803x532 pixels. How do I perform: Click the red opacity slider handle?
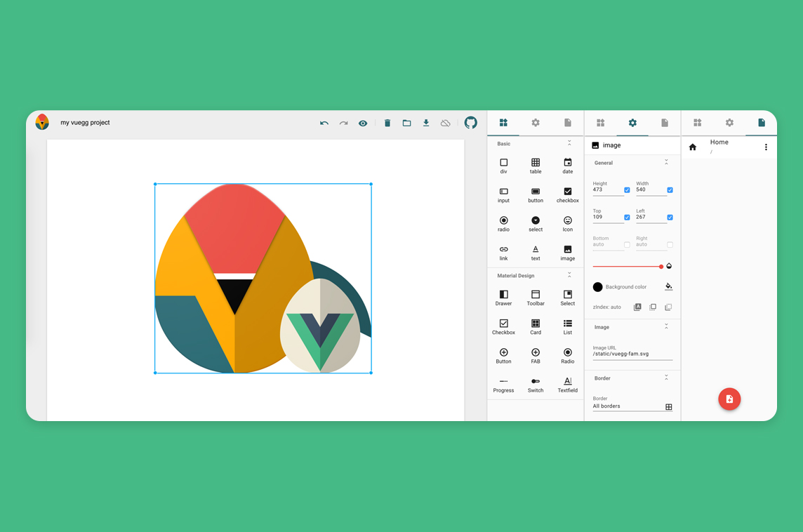coord(661,267)
